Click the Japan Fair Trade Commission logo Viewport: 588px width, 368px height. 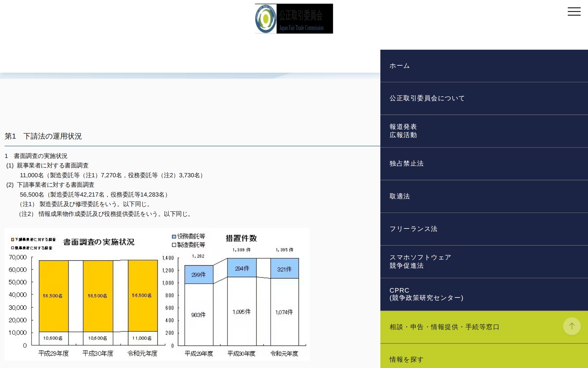(x=294, y=19)
